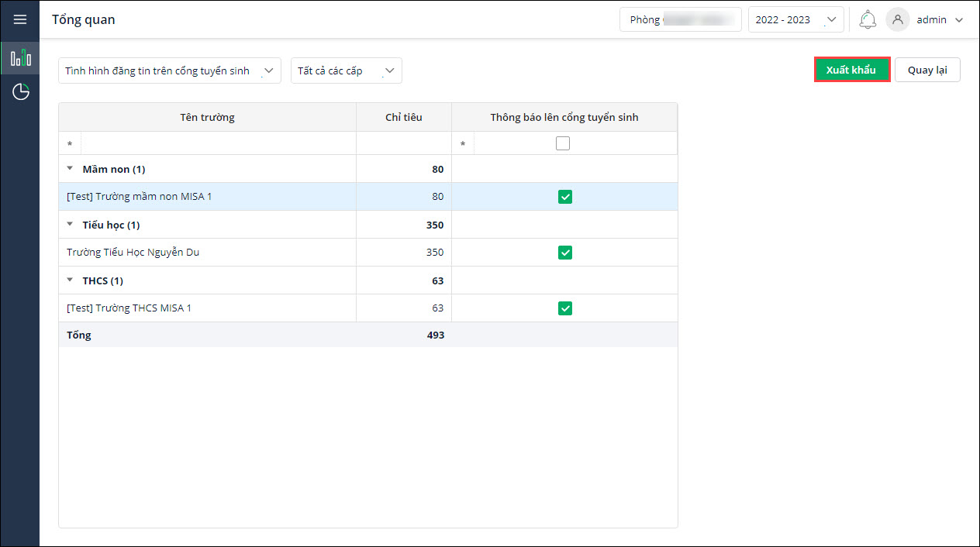Uncheck the Trường mầm non MISA 1 checkbox

click(x=565, y=197)
